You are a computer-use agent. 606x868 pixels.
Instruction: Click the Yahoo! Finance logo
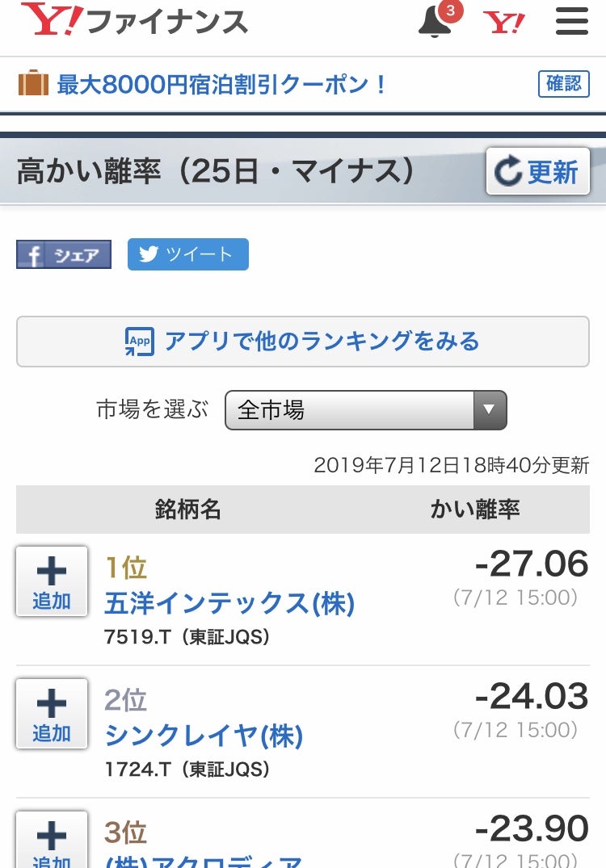pos(134,20)
